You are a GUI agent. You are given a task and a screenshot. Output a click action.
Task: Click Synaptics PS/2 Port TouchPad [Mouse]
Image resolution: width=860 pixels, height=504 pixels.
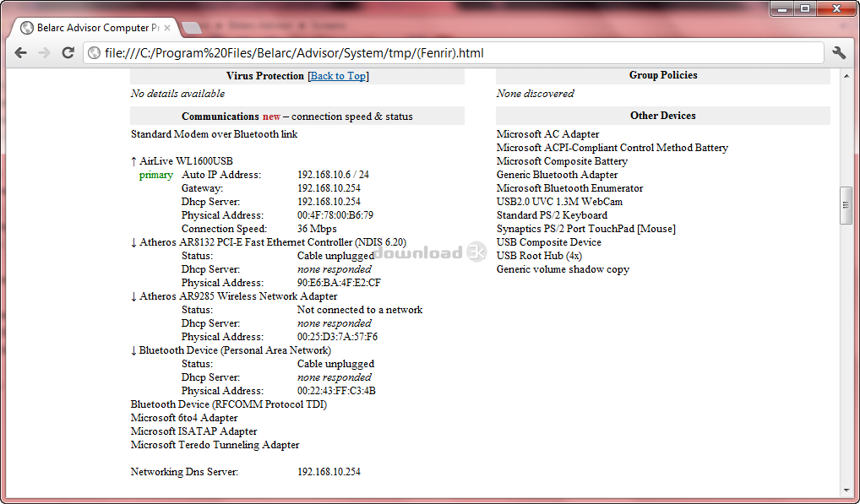click(585, 229)
